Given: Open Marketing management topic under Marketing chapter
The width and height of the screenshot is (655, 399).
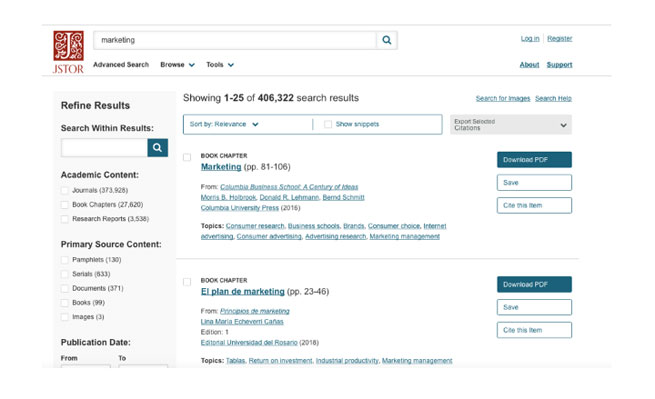Looking at the screenshot, I should (404, 236).
